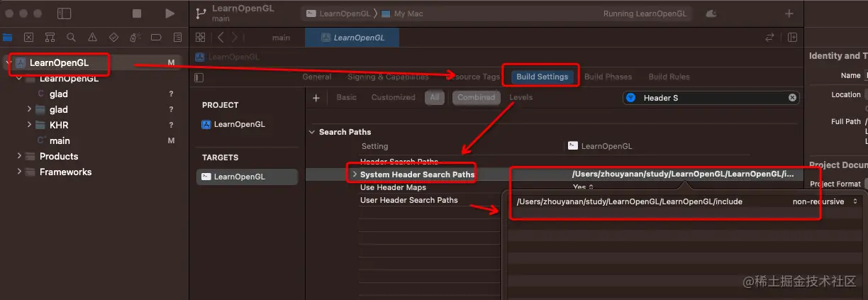Show All build settings

[435, 98]
